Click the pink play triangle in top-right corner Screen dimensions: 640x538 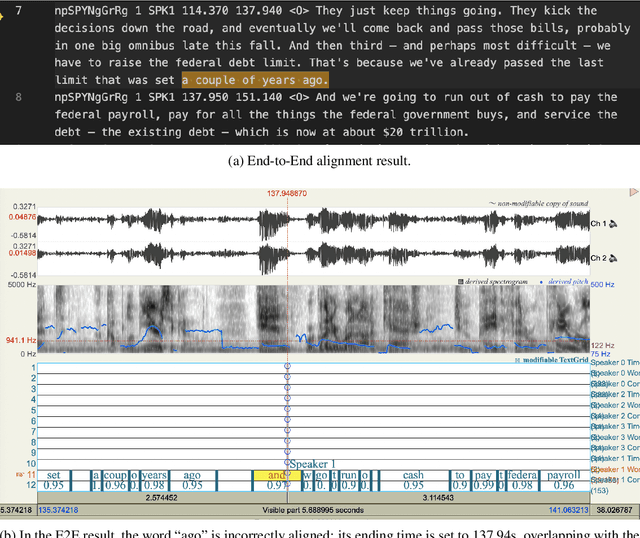(633, 192)
